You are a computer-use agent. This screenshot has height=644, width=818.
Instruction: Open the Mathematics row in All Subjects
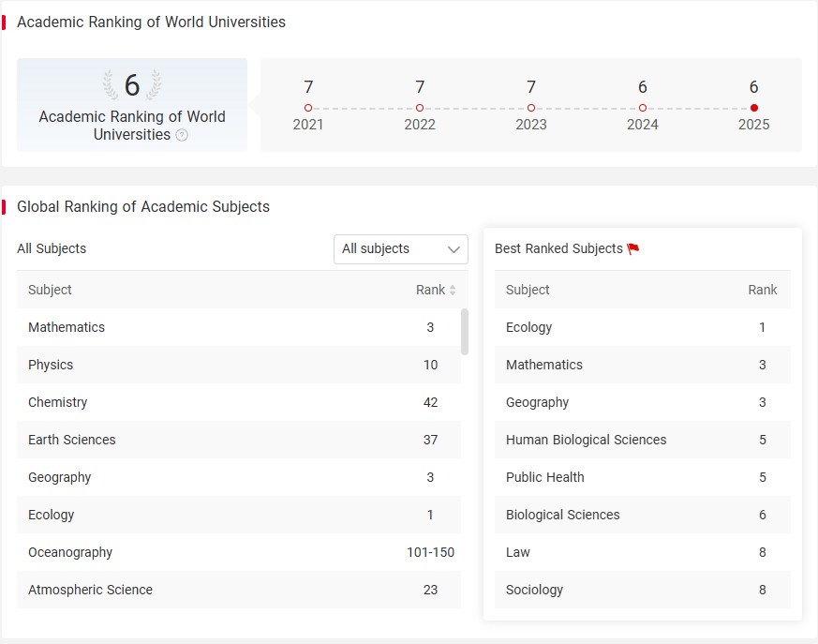click(x=239, y=327)
